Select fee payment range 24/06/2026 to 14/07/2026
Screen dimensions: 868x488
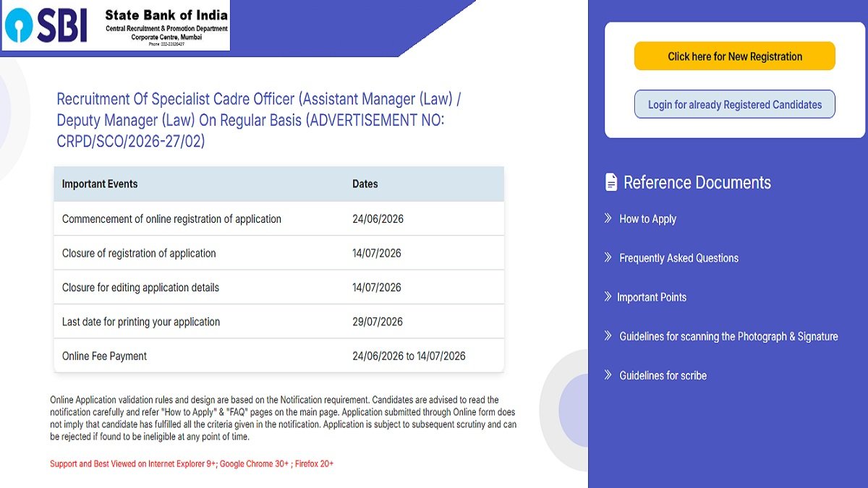(409, 356)
